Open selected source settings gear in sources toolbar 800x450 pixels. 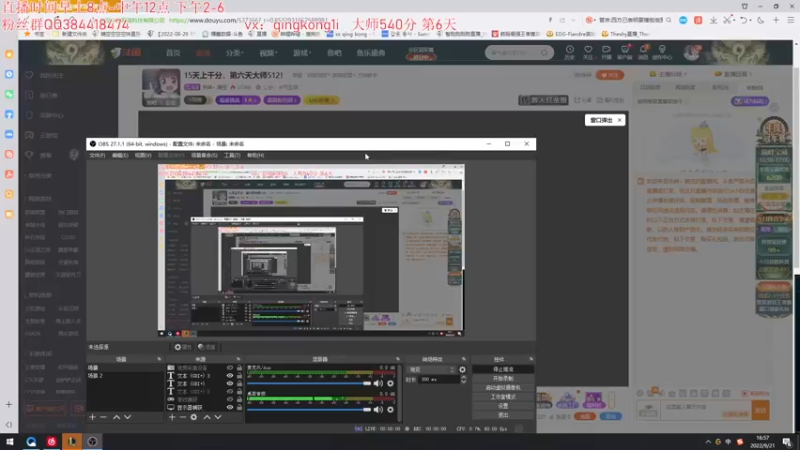[194, 417]
